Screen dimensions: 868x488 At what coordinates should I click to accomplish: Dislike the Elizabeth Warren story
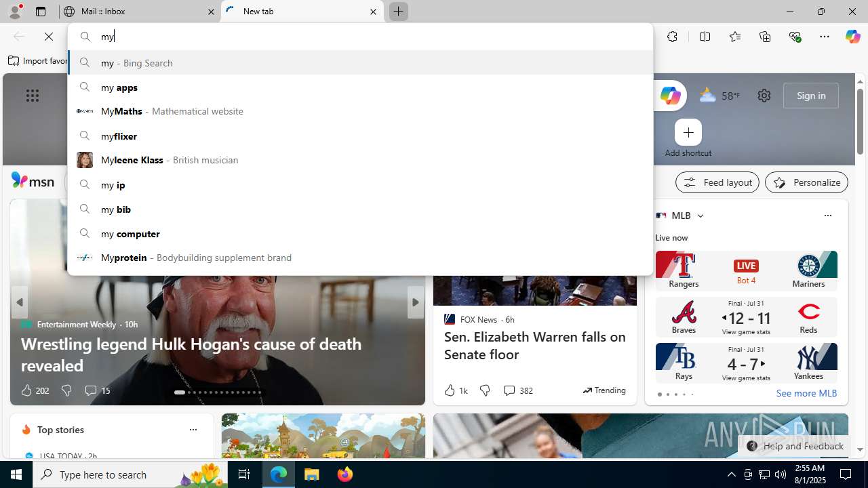485,390
